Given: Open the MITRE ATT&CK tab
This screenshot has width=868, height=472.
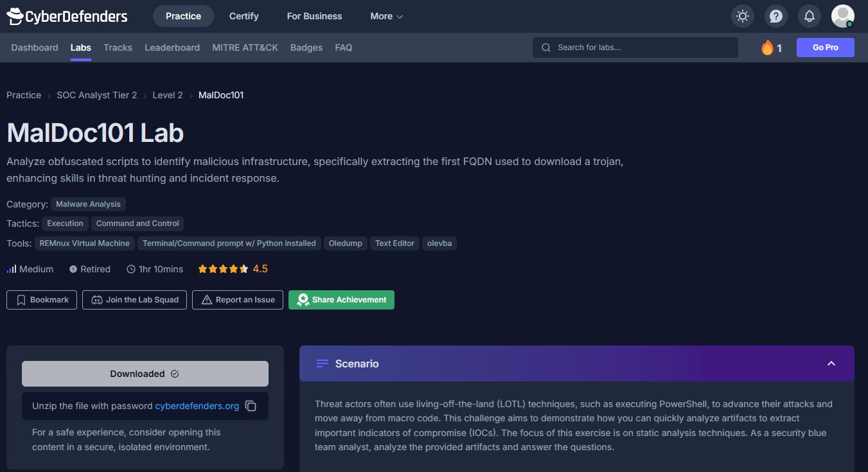Looking at the screenshot, I should (245, 48).
